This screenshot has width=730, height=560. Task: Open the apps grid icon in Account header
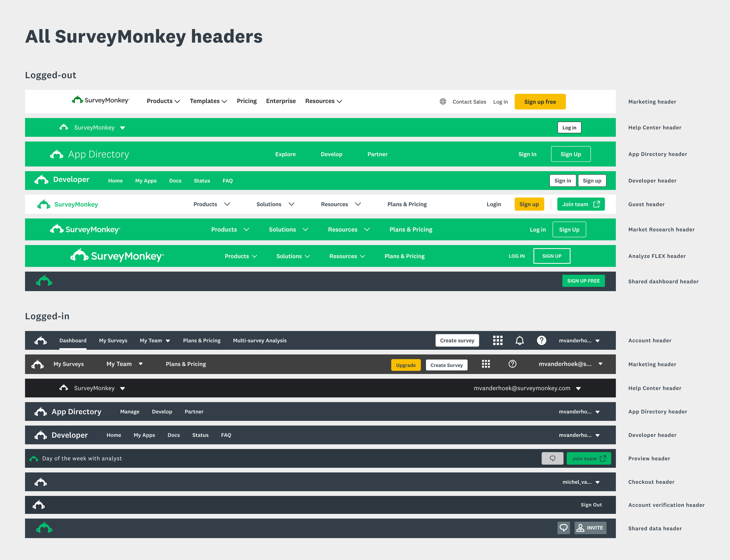click(498, 340)
